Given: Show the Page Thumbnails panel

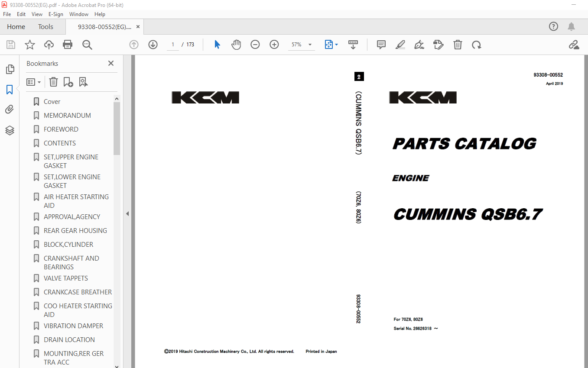Looking at the screenshot, I should (10, 69).
